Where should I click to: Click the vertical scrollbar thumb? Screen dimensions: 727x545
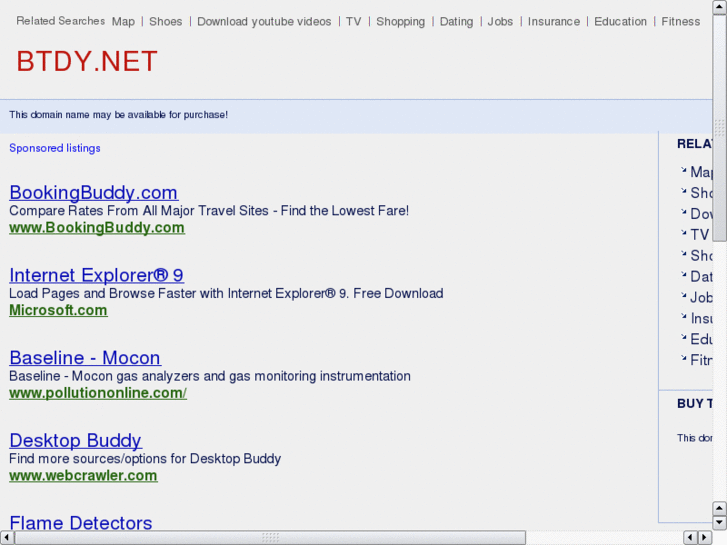(x=719, y=128)
